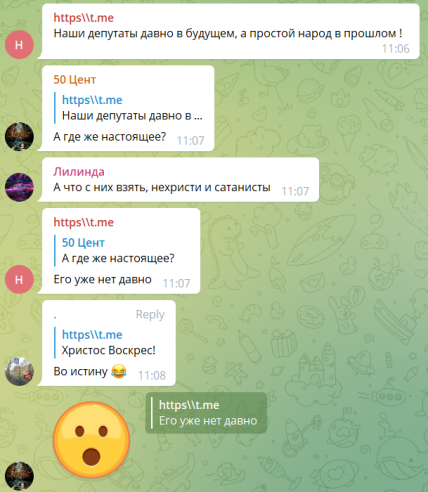Click the large surprised face emoji sticker

[x=91, y=440]
